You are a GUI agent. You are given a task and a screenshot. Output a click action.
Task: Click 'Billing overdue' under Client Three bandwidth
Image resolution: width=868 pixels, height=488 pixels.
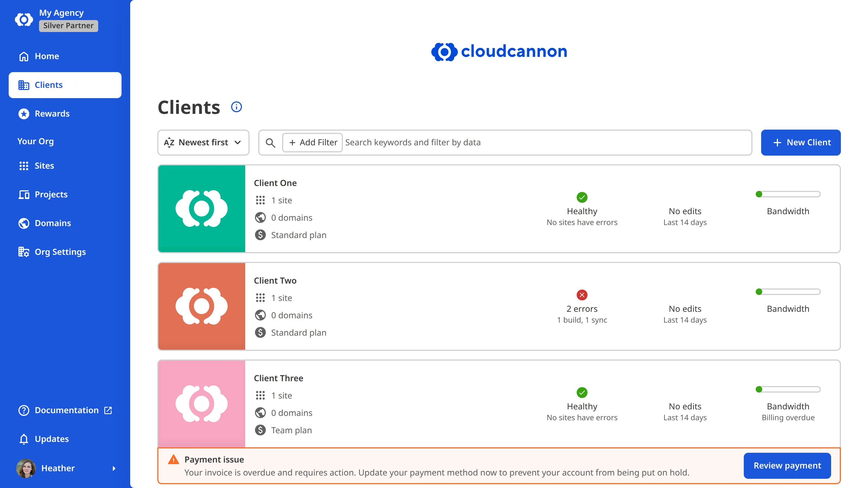point(788,418)
